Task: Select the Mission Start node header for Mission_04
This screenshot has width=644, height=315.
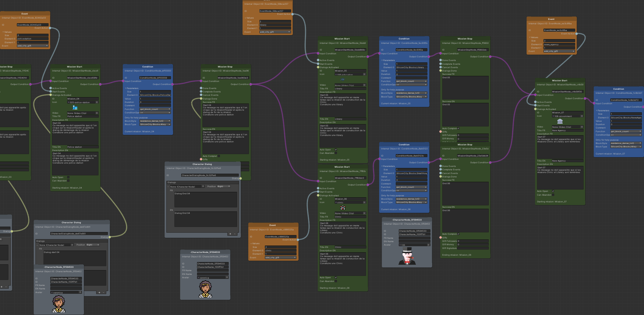Action: coord(75,67)
